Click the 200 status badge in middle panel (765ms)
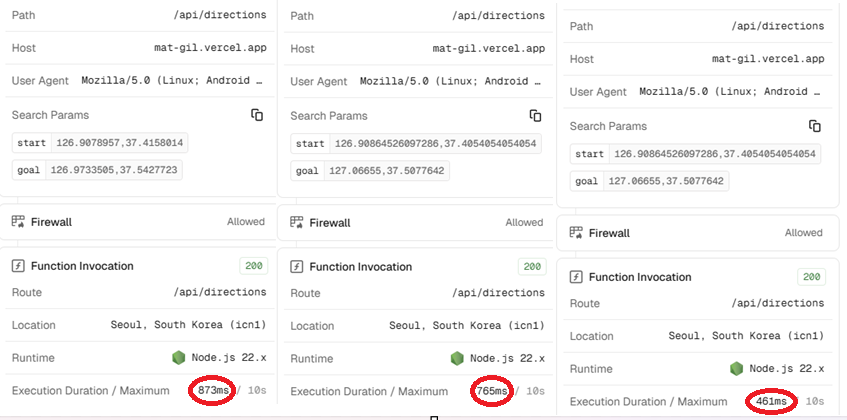Viewport: 847px width, 420px height. (532, 266)
